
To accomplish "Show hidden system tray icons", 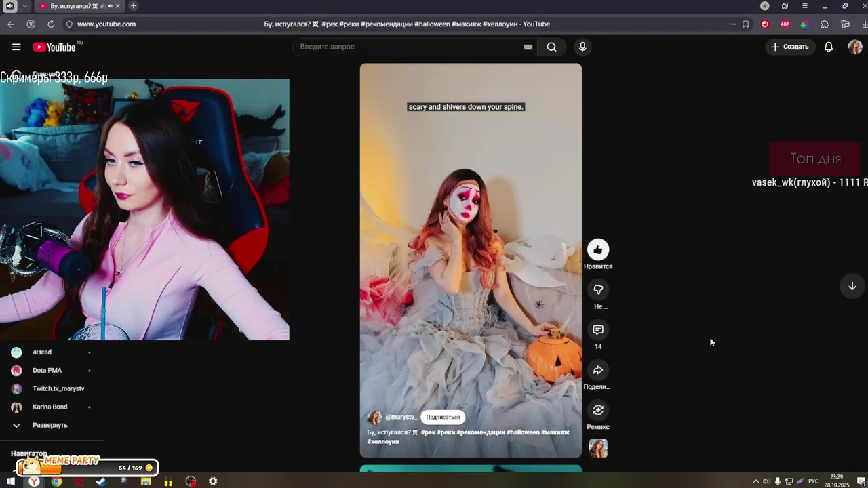I will click(x=756, y=481).
